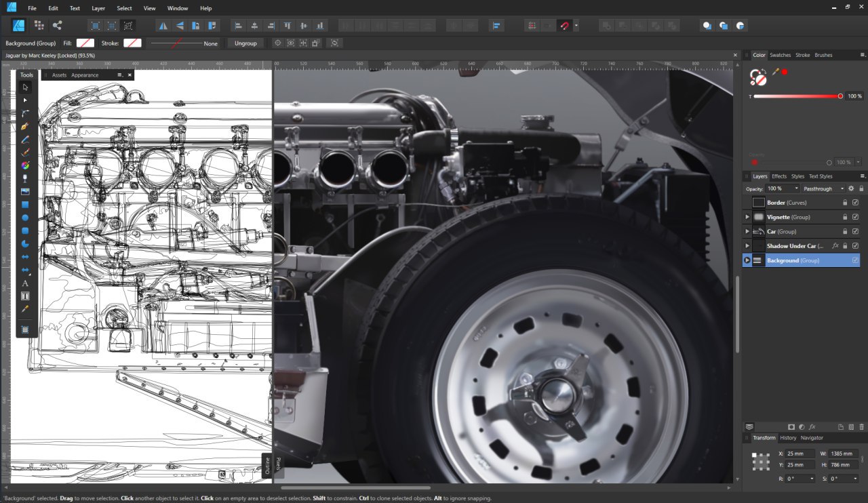Pick the Color Picker tool in Tools
Screen dimensions: 868x503
[25, 308]
